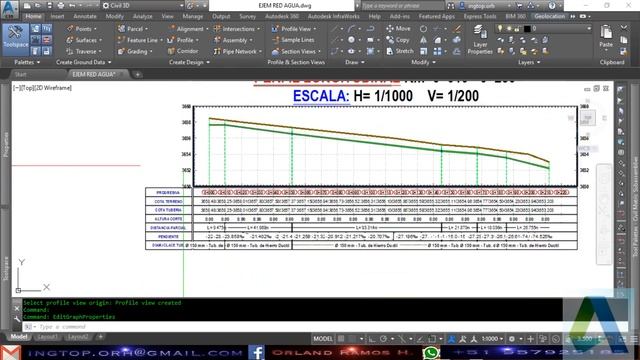The width and height of the screenshot is (640, 360).
Task: Toggle polar tracking in status bar
Action: [x=383, y=339]
